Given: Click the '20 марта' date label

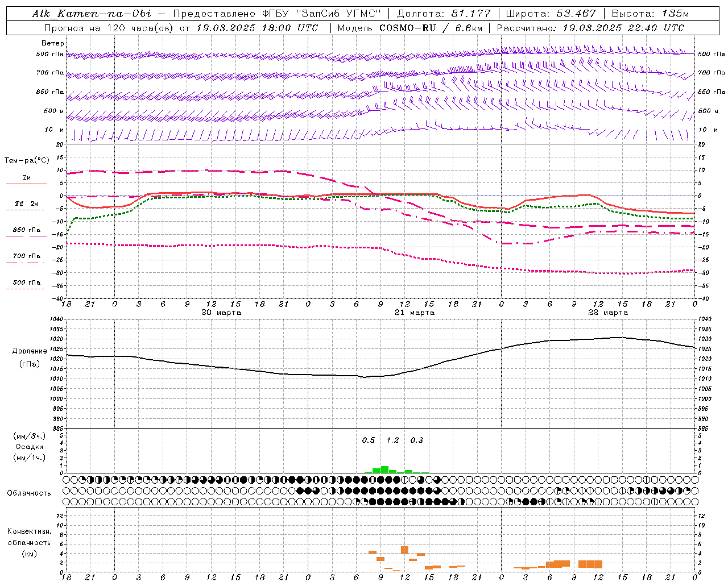Looking at the screenshot, I should tap(222, 313).
